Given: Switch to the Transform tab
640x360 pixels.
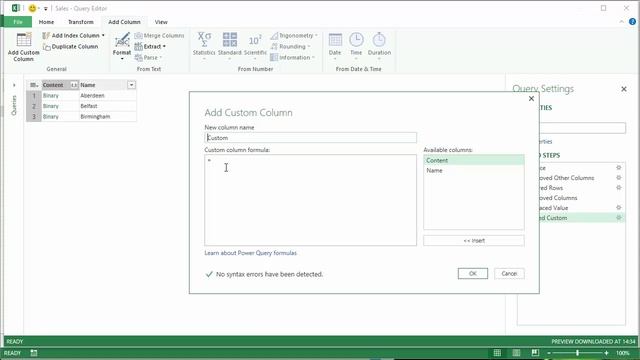Looking at the screenshot, I should (x=80, y=22).
